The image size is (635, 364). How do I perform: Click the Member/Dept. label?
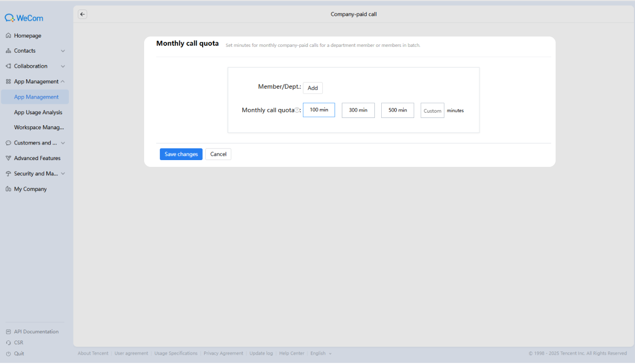coord(279,87)
